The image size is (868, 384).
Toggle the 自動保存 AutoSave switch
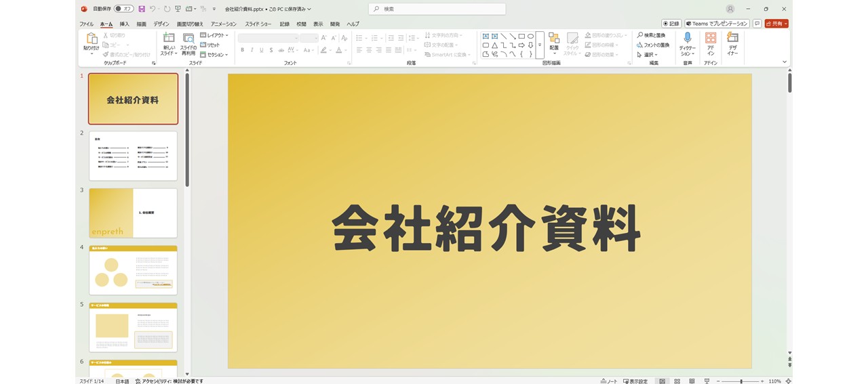click(x=124, y=9)
